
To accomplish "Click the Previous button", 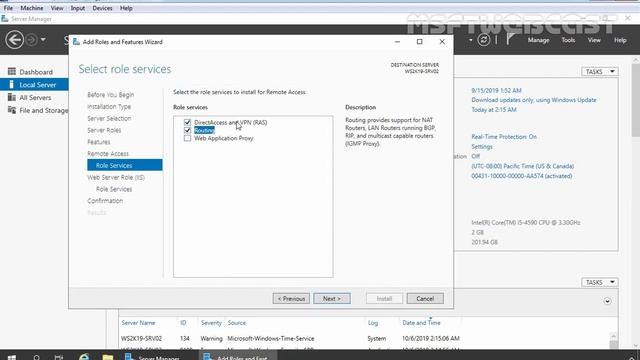I will 291,298.
